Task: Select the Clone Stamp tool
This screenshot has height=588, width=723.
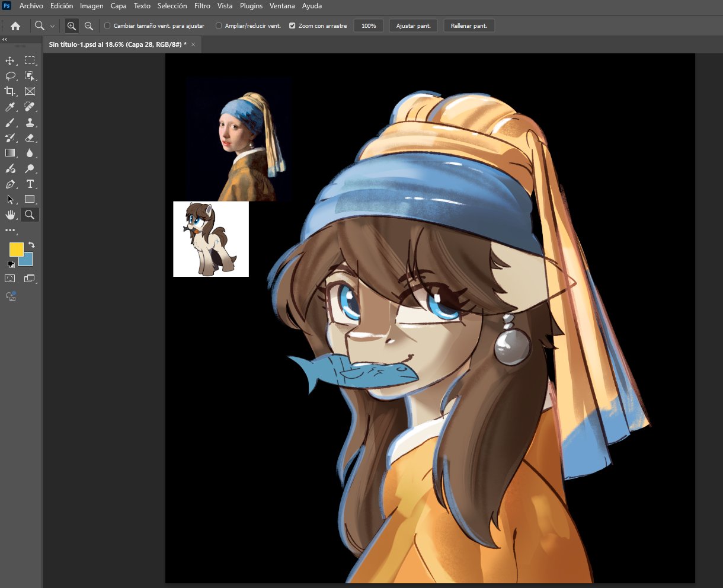Action: (30, 122)
